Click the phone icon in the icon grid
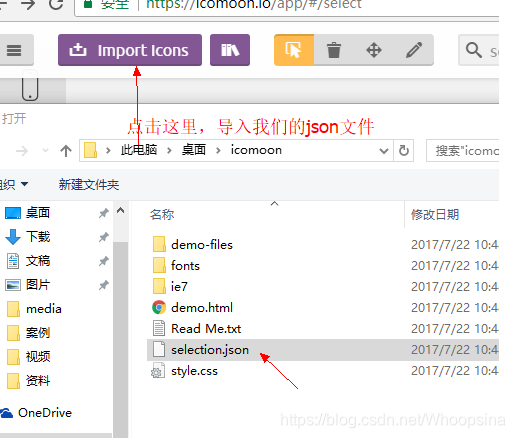Image resolution: width=515 pixels, height=438 pixels. [30, 85]
